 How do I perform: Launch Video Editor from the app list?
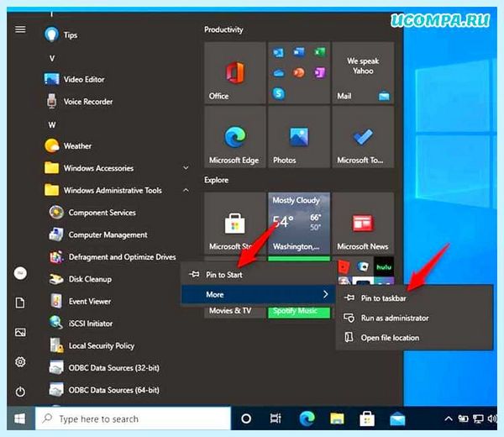pos(74,79)
